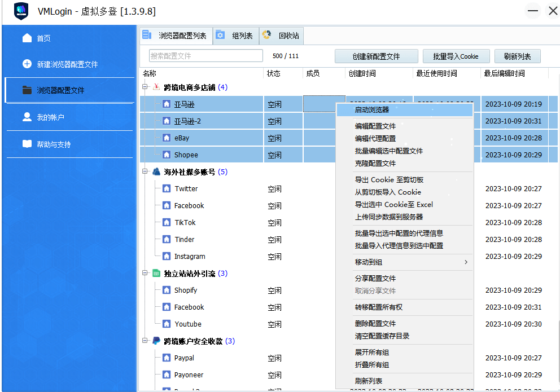Click the user icon beside 我的帐户

tap(27, 117)
